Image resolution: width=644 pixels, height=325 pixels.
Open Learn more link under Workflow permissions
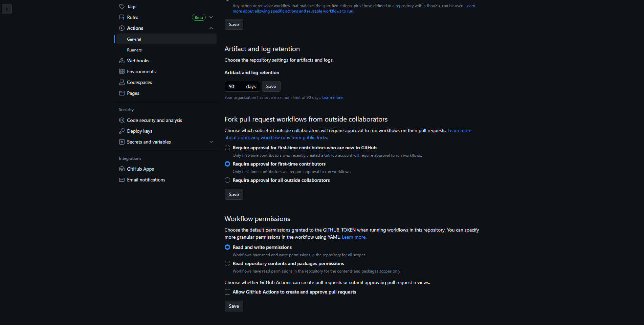[x=354, y=237]
